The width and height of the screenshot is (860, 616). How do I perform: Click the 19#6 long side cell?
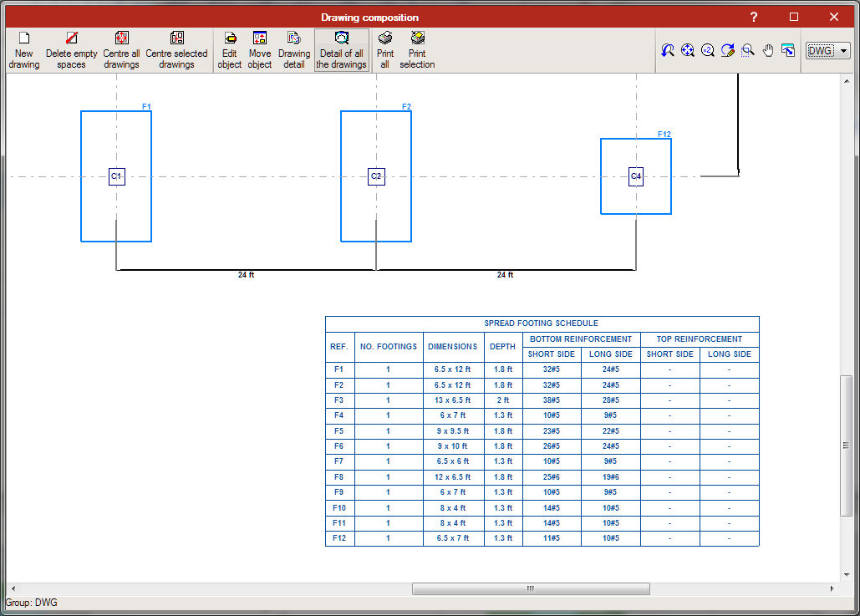611,477
